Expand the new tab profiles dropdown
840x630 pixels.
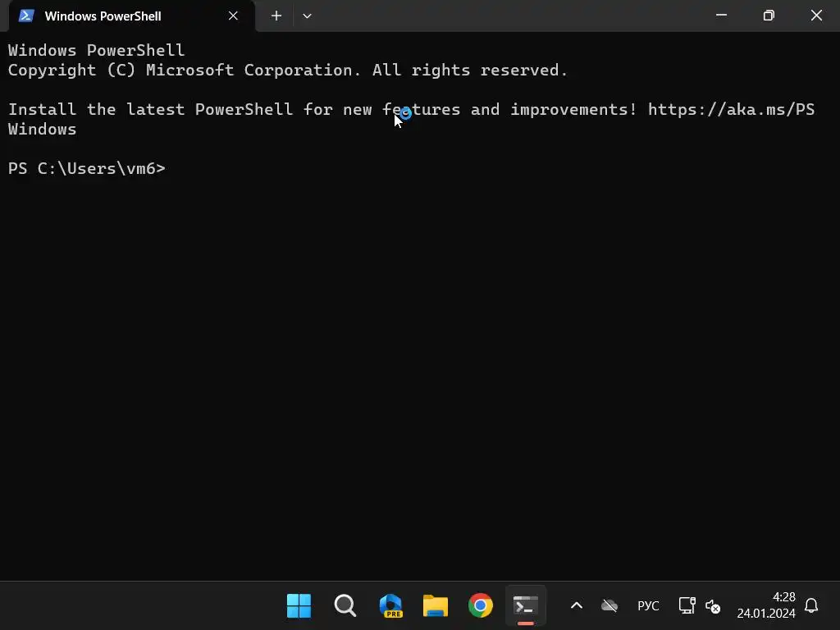click(307, 16)
